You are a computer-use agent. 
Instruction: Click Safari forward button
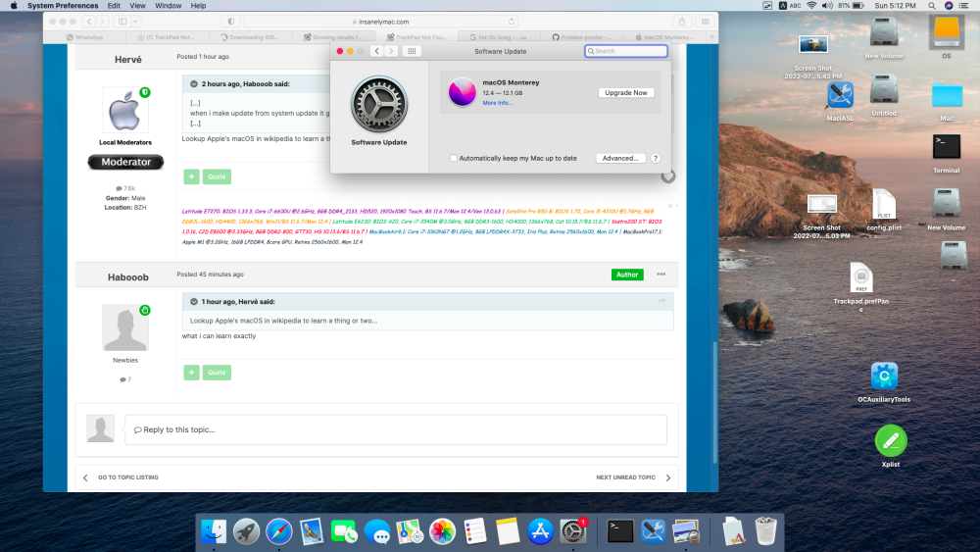[x=103, y=22]
